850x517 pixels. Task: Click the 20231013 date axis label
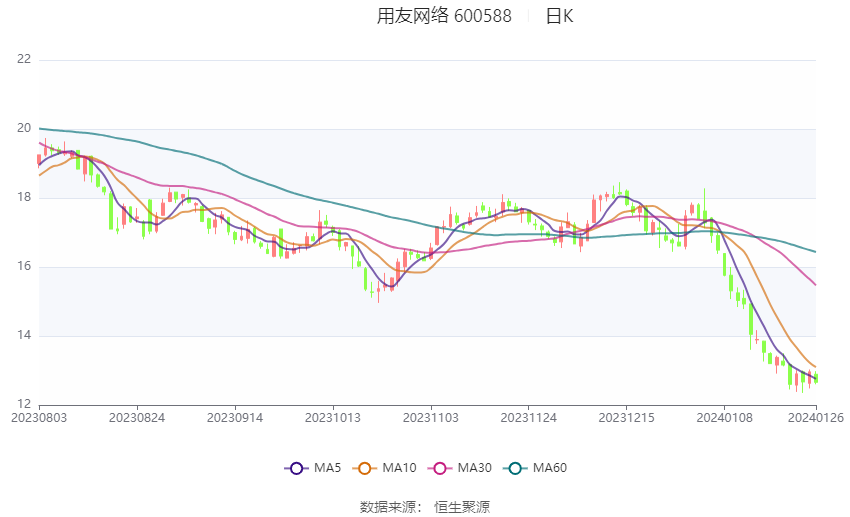click(333, 418)
